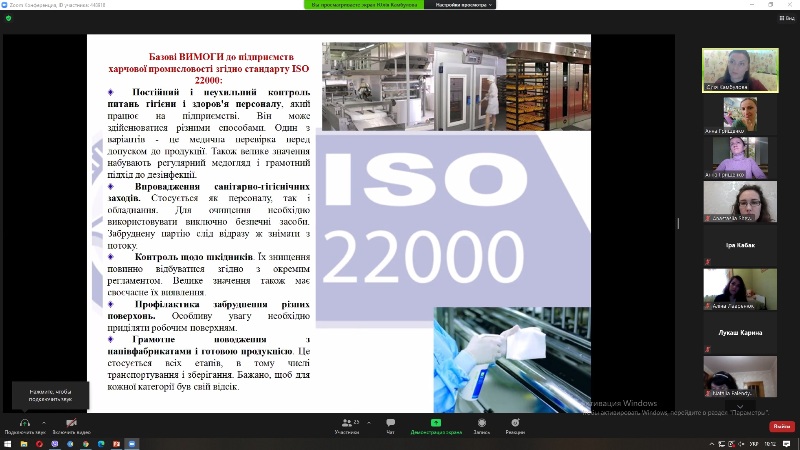The image size is (800, 450).
Task: Select the second participant video thumbnail
Action: click(740, 115)
